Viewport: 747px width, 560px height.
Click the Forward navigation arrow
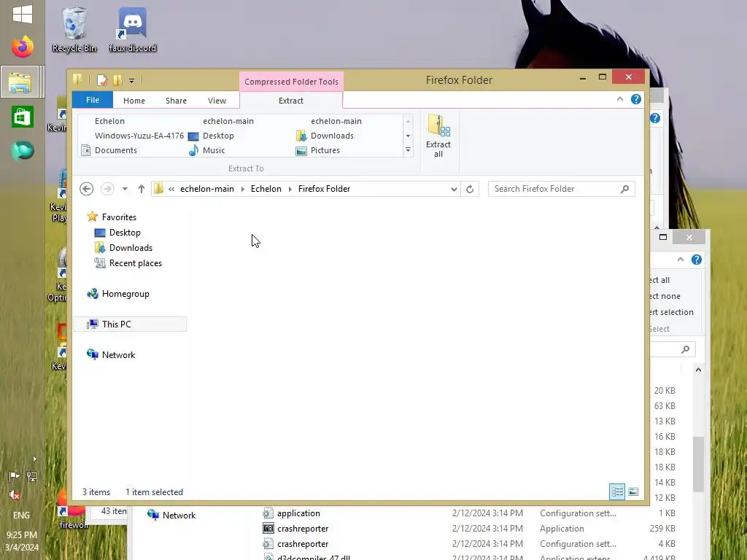tap(107, 189)
